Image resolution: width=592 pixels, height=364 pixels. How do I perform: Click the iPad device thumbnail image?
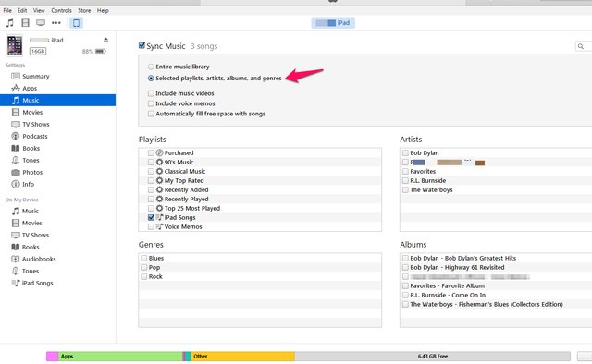click(15, 45)
